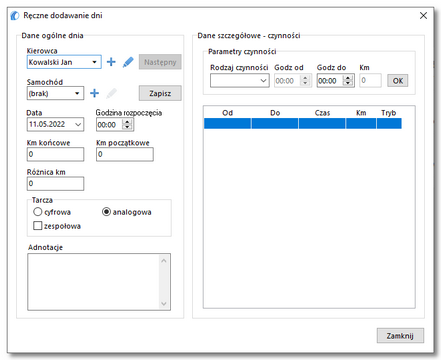Click the Km końcowe field
The image size is (441, 360).
[x=55, y=154]
